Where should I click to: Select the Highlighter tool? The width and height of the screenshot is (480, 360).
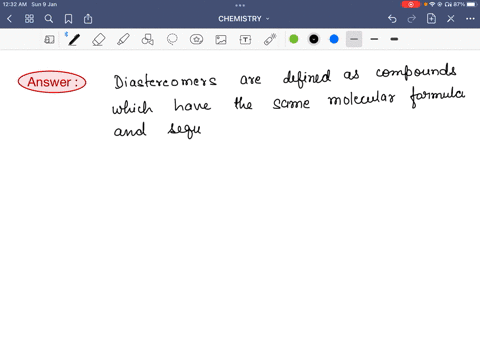click(x=123, y=39)
